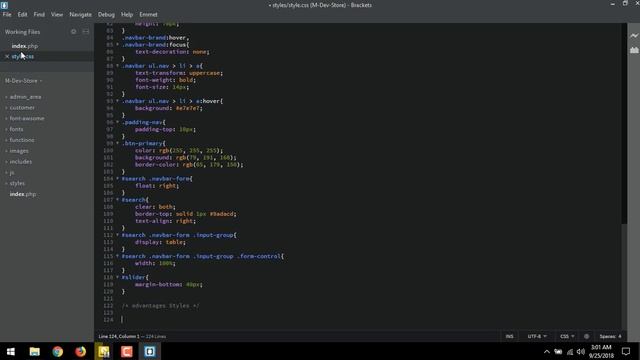Expand the includes folder

(21, 162)
